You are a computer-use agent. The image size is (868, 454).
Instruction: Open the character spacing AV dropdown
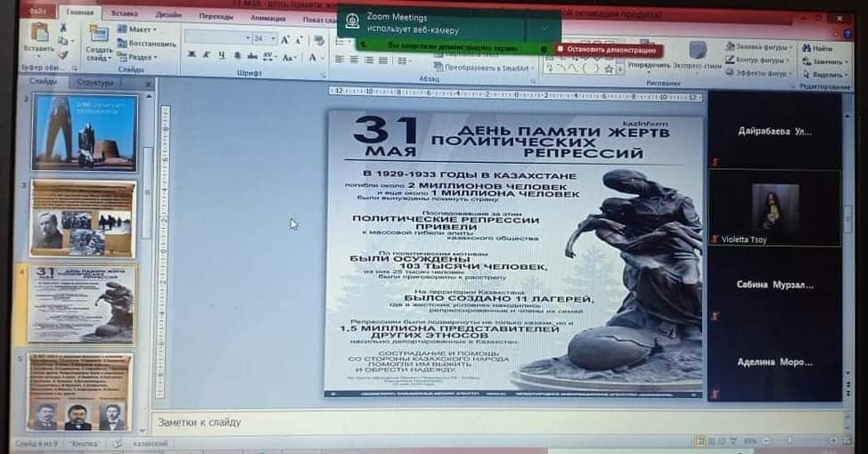(x=268, y=56)
